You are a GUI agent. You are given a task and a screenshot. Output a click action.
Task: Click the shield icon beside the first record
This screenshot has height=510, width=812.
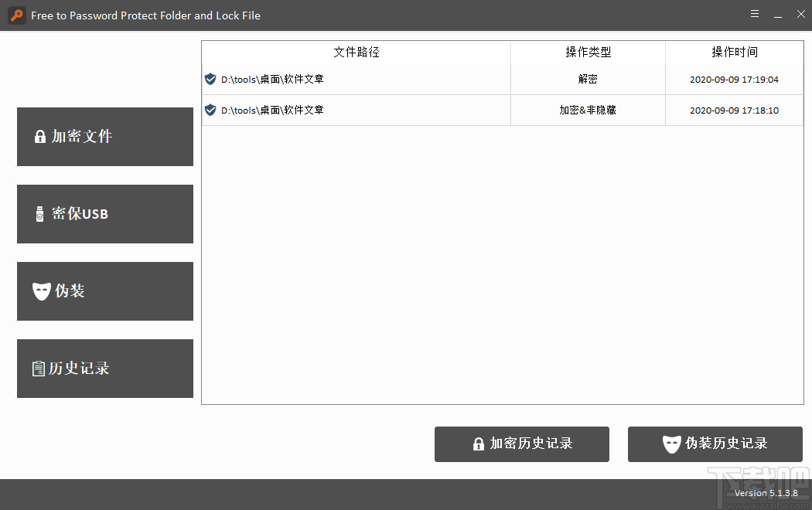(210, 79)
